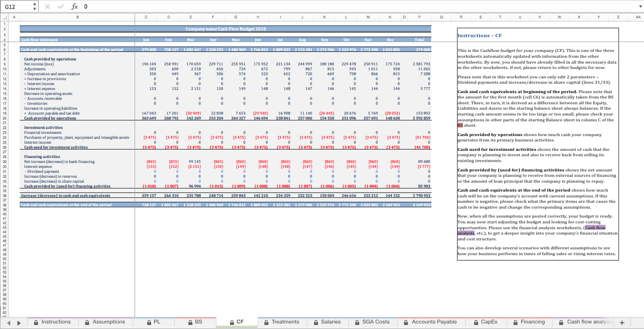
Task: Select 'Cash used for investment activities' label
Action: [56, 147]
